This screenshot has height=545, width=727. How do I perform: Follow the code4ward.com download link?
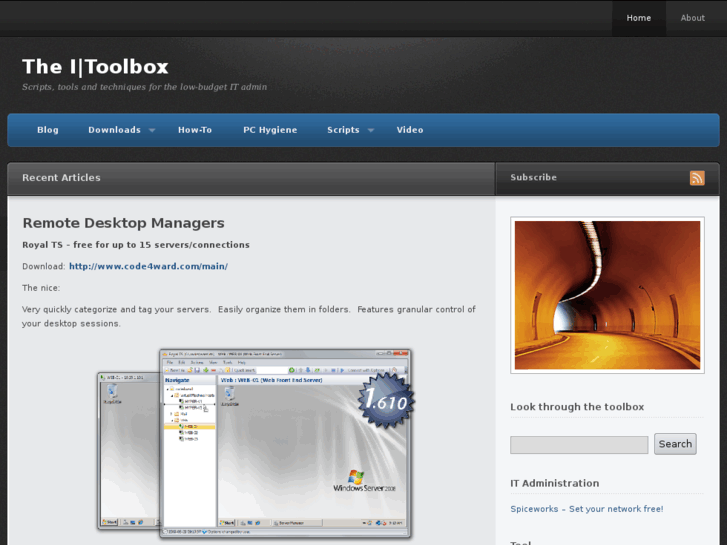tap(148, 266)
